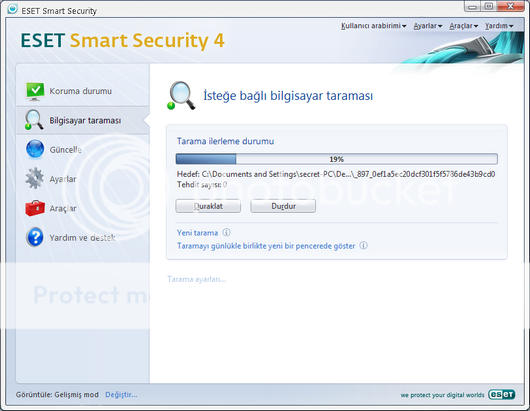Open the Kullanıcı arabirimi dropdown menu
This screenshot has height=411, width=530.
(x=374, y=26)
